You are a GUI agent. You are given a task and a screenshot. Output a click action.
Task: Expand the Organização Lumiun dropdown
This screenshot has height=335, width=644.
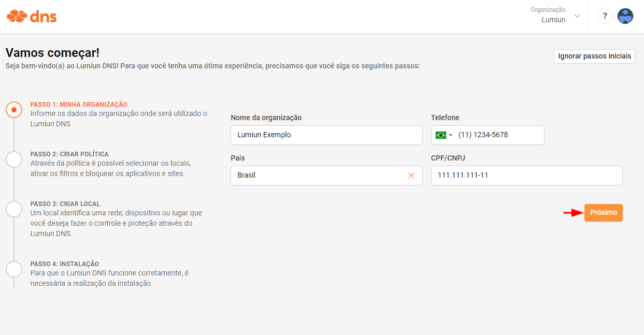click(555, 15)
